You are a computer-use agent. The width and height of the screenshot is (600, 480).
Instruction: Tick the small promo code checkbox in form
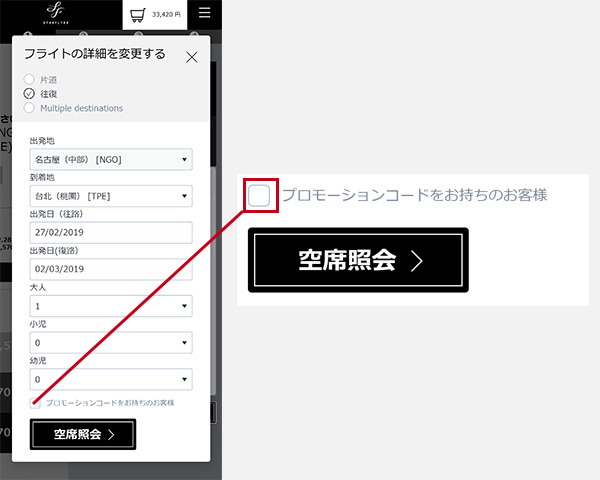click(x=36, y=403)
